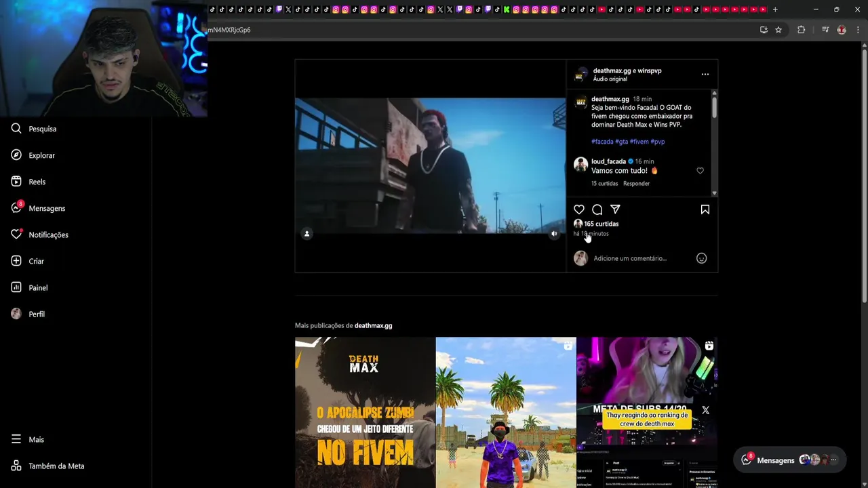Open Pesquisa search in Instagram sidebar
868x488 pixels.
click(x=34, y=129)
